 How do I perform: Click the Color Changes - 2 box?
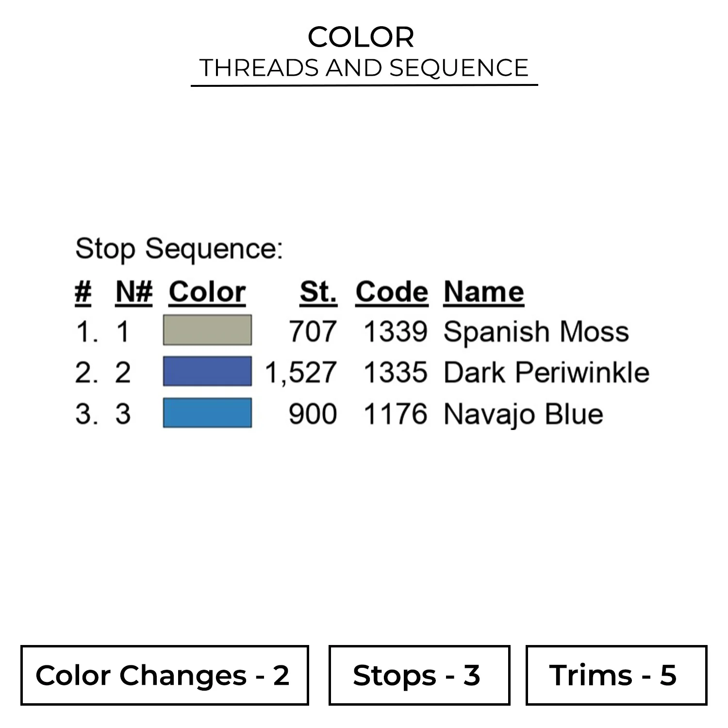(165, 675)
